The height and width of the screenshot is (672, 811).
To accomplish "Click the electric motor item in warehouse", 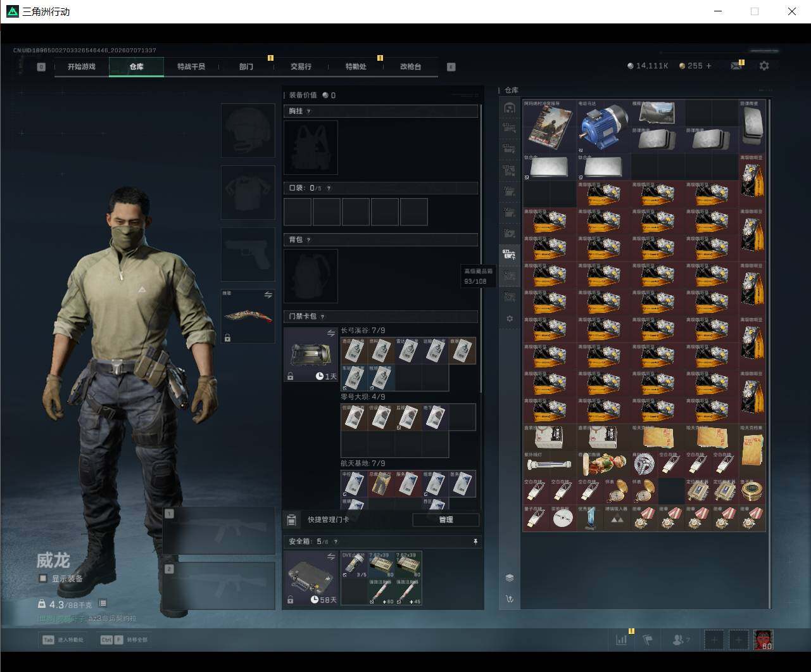I will tap(604, 126).
